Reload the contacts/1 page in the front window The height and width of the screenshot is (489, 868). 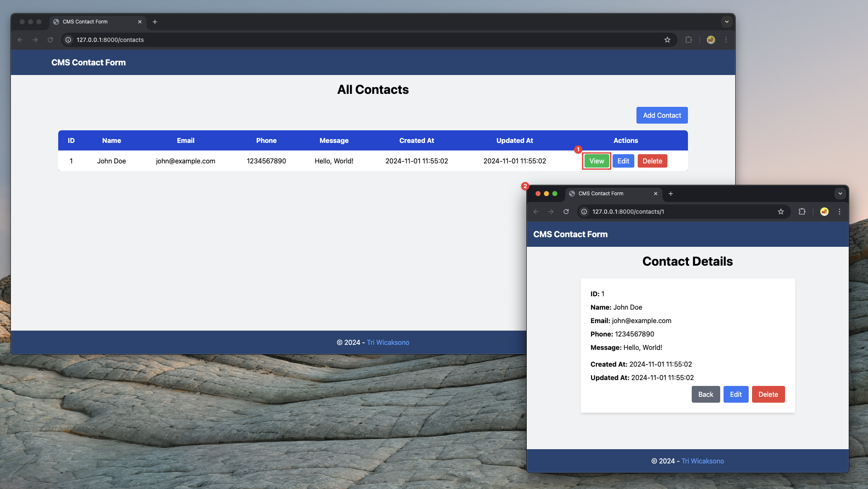(x=566, y=212)
